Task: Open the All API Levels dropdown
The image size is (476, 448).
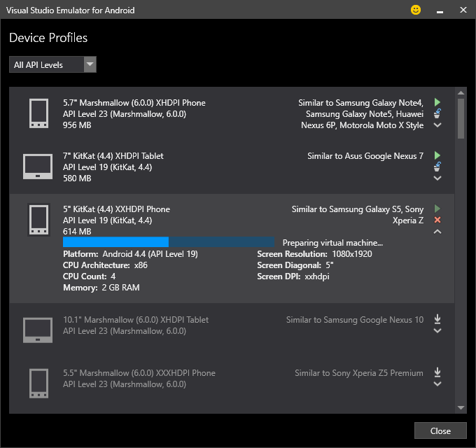Action: pyautogui.click(x=52, y=64)
